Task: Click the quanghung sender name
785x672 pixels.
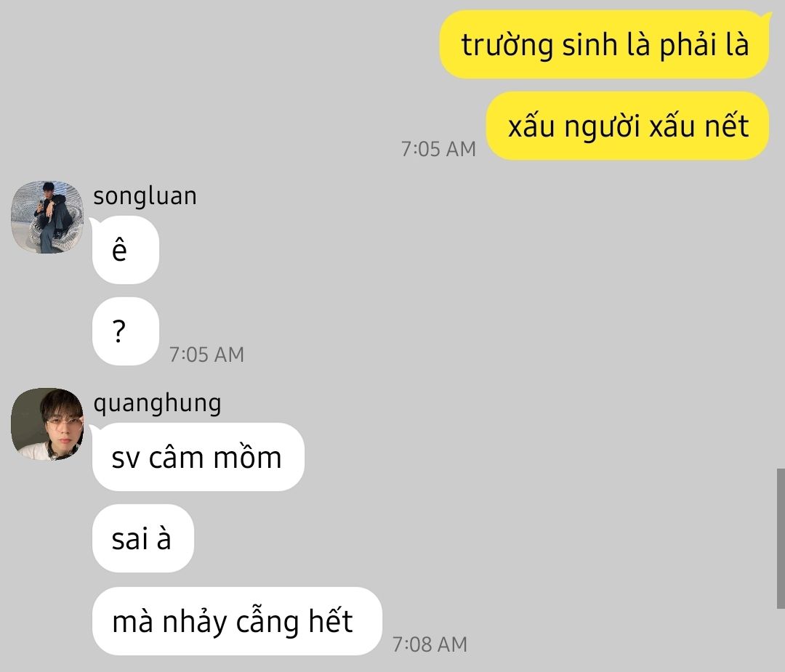Action: [157, 403]
